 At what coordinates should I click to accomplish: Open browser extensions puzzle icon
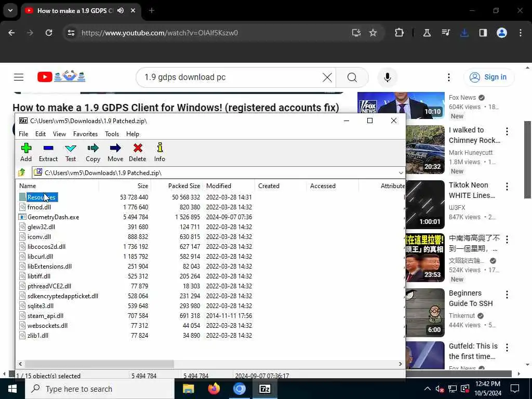[x=400, y=33]
